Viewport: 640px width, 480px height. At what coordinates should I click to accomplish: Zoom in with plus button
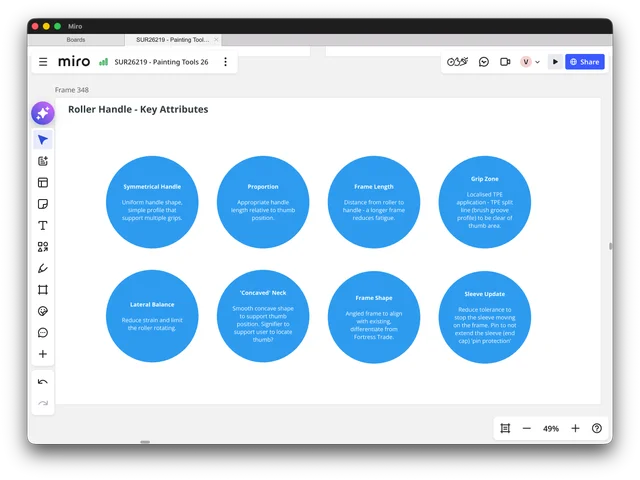(575, 428)
